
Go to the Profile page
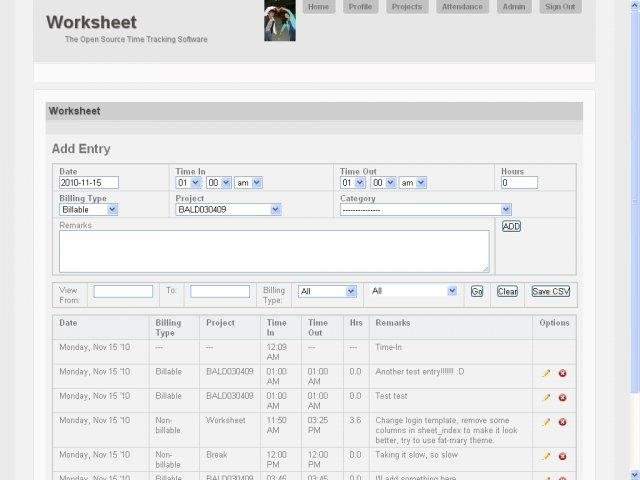(360, 7)
